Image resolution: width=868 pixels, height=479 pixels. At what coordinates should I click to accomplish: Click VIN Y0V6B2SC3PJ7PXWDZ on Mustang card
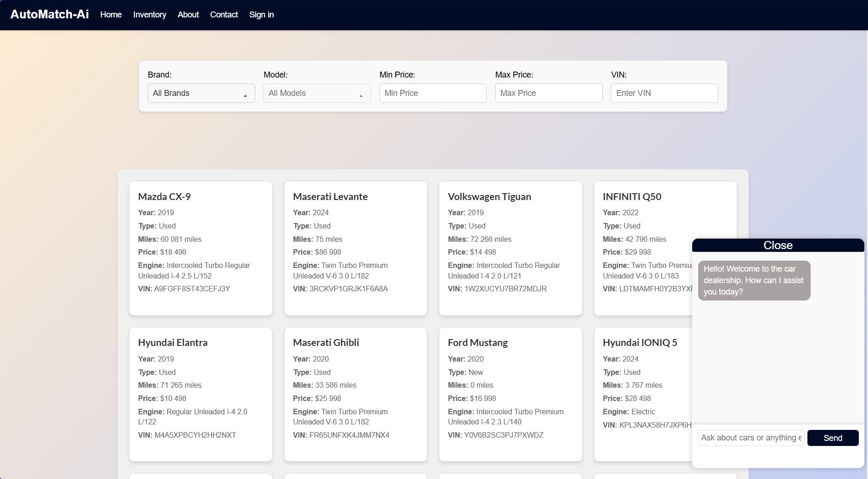click(504, 435)
